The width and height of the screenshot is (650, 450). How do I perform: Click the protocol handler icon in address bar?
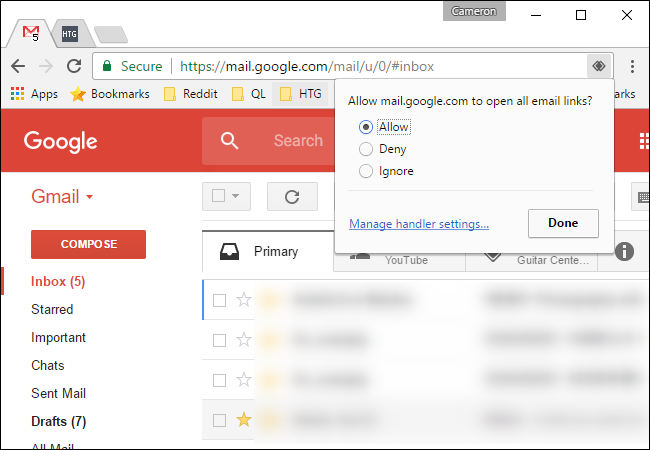(x=599, y=66)
